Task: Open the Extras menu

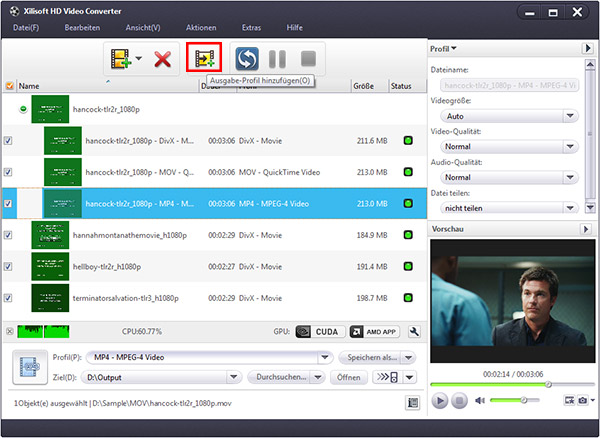Action: point(251,28)
